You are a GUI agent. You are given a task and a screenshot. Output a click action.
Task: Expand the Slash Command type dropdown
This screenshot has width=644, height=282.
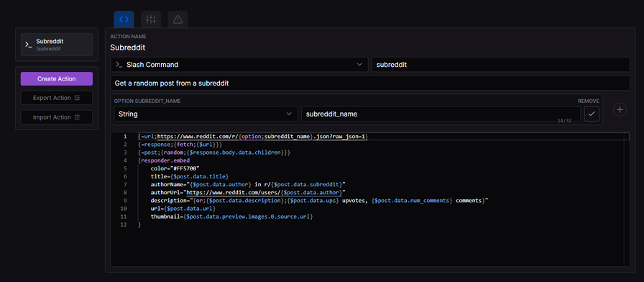coord(239,65)
